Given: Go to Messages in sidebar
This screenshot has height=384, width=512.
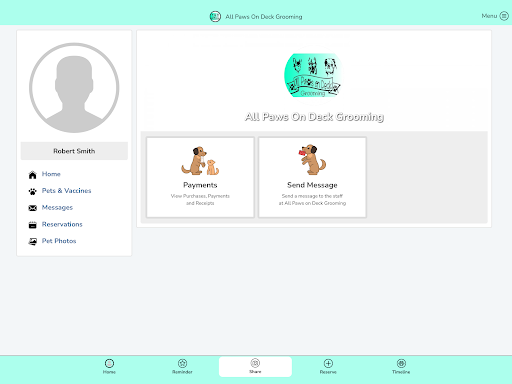Looking at the screenshot, I should click(x=57, y=207).
